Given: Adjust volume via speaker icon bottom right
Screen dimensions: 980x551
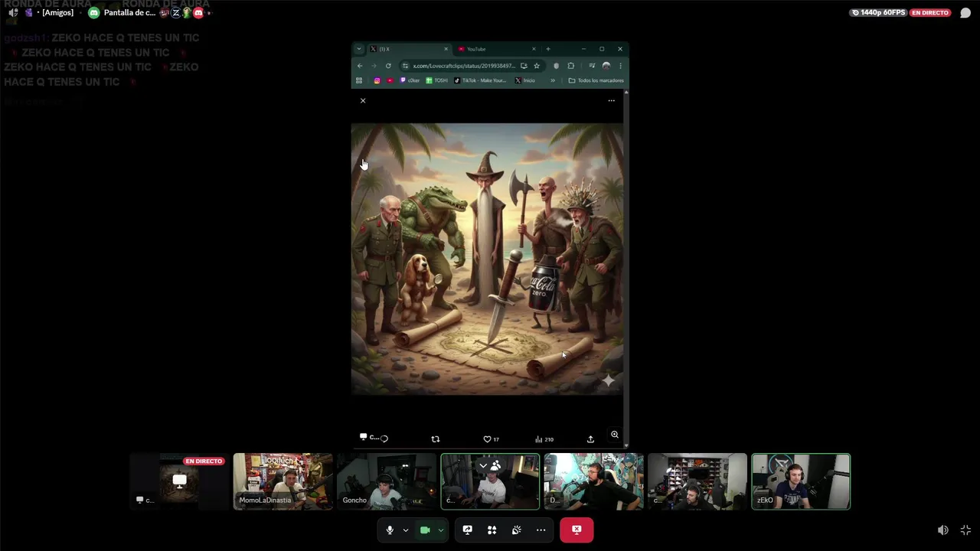Looking at the screenshot, I should click(x=943, y=530).
